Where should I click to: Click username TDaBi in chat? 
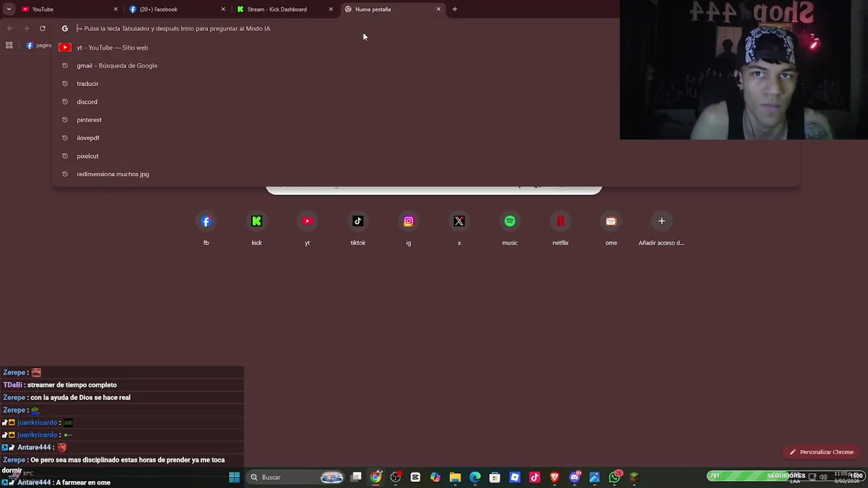pos(13,385)
